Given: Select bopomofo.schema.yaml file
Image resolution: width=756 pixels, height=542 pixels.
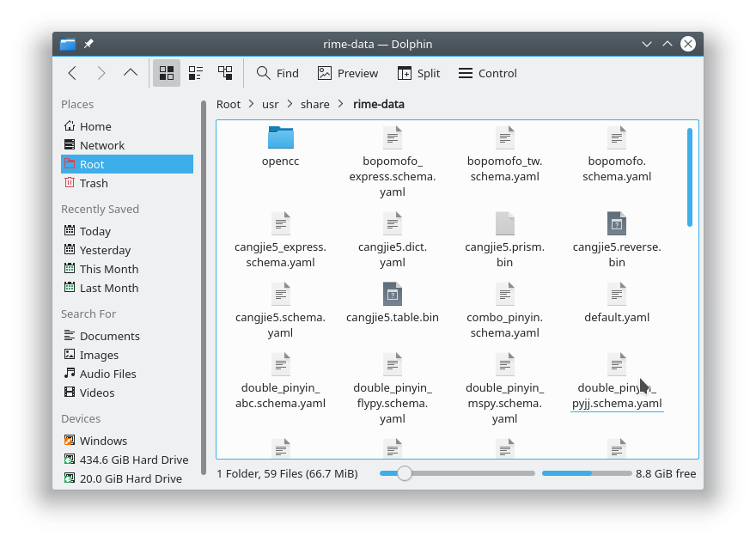Looking at the screenshot, I should tap(617, 154).
